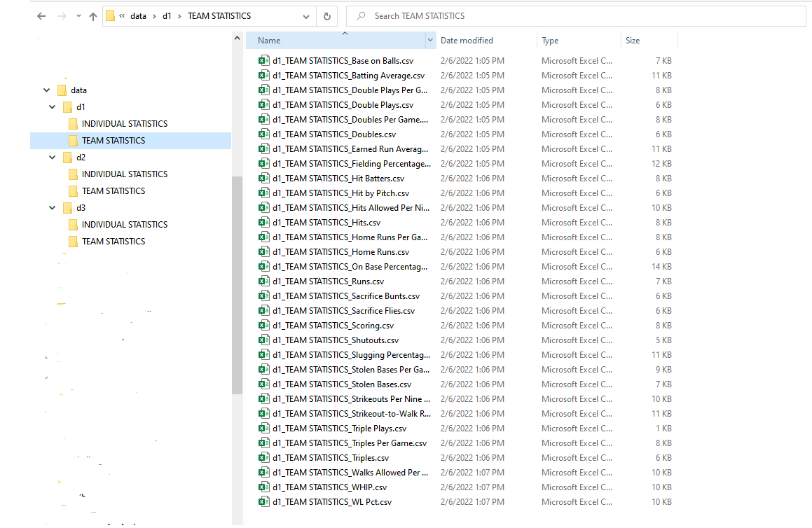Select Batting Average.csv file icon
This screenshot has width=812, height=528.
pos(264,76)
